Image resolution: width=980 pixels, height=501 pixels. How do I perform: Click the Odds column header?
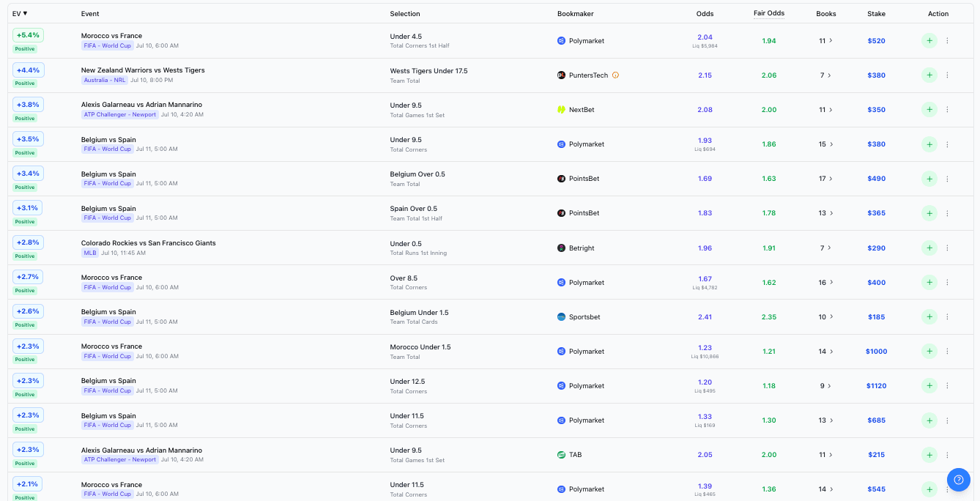tap(705, 14)
